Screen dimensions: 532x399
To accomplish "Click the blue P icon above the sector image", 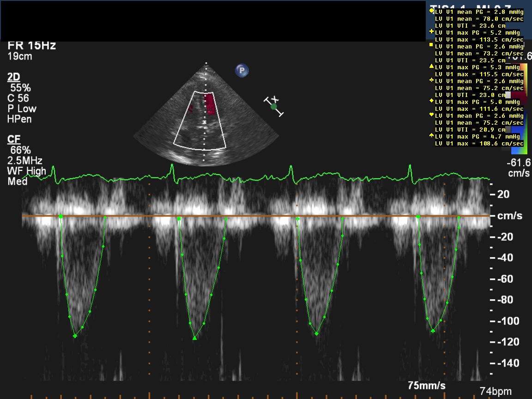I will point(242,71).
